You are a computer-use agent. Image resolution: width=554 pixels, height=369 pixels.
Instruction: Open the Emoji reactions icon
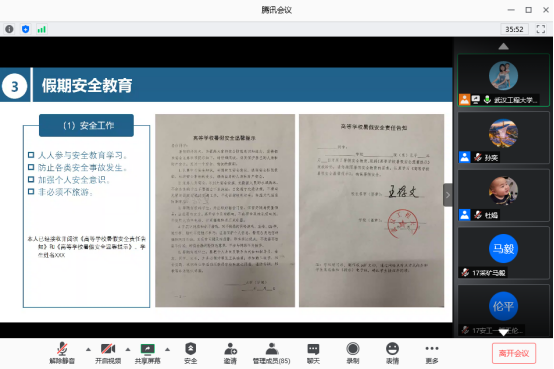[x=392, y=353]
